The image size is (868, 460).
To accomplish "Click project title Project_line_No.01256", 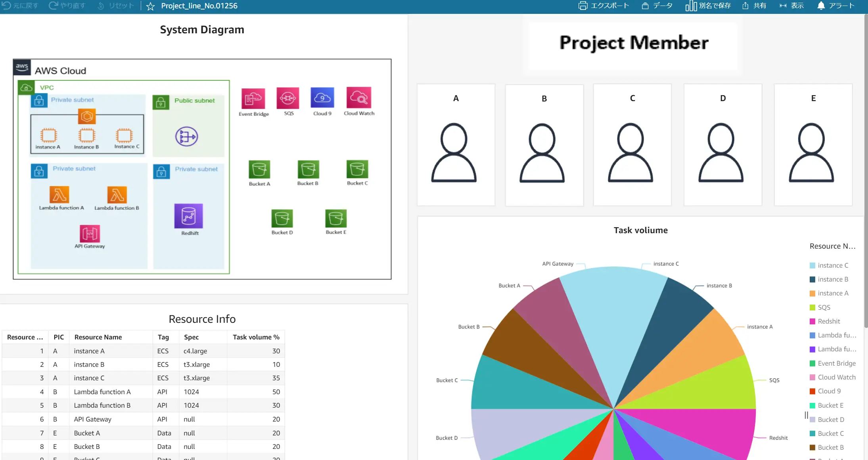I will click(199, 6).
